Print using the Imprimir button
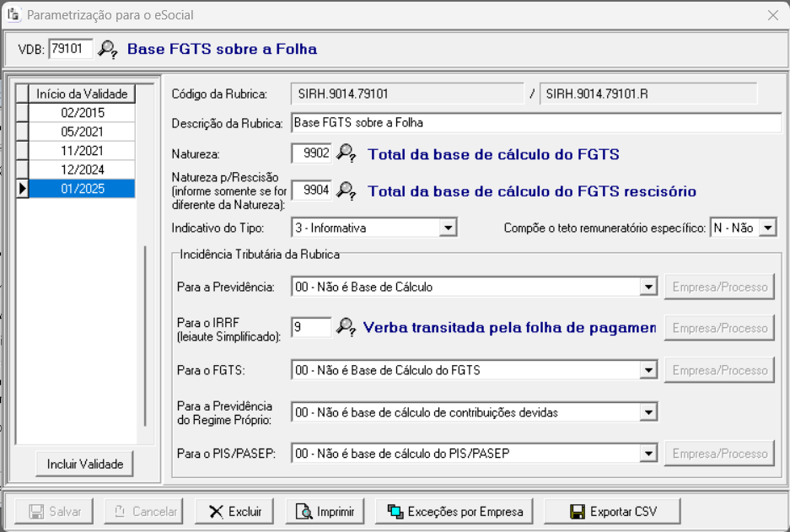 [x=324, y=511]
